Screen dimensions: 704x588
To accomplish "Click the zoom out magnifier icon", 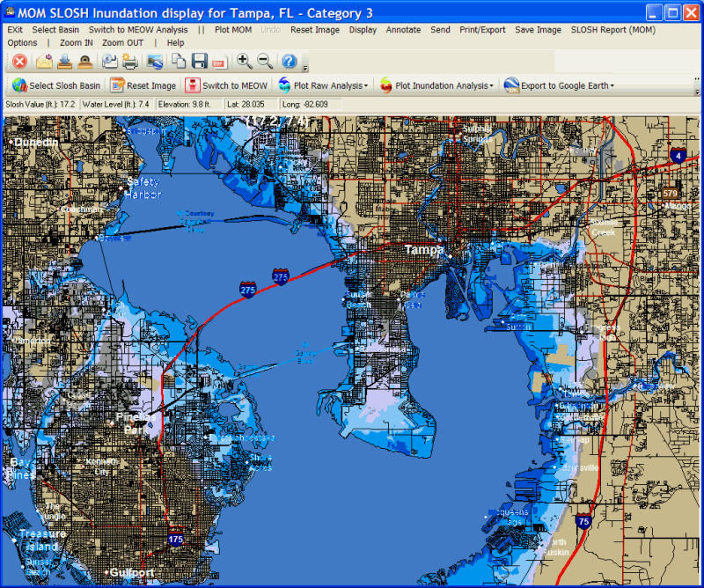I will (x=264, y=62).
